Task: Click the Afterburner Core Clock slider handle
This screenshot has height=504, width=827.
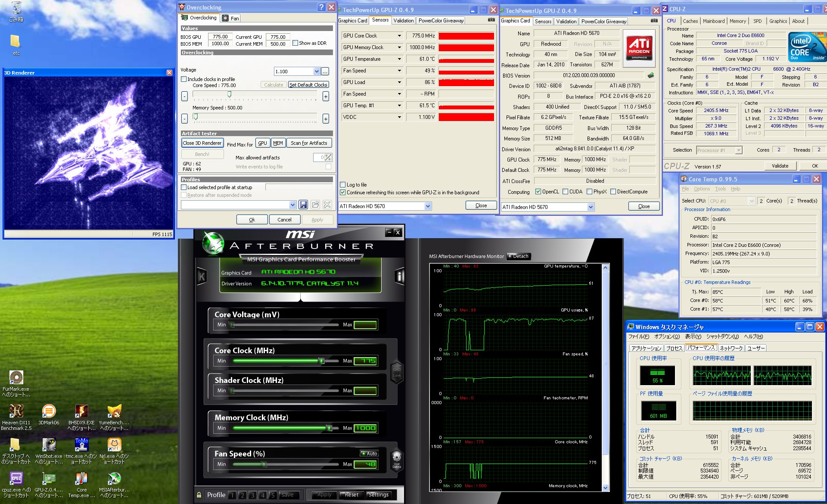Action: click(321, 361)
